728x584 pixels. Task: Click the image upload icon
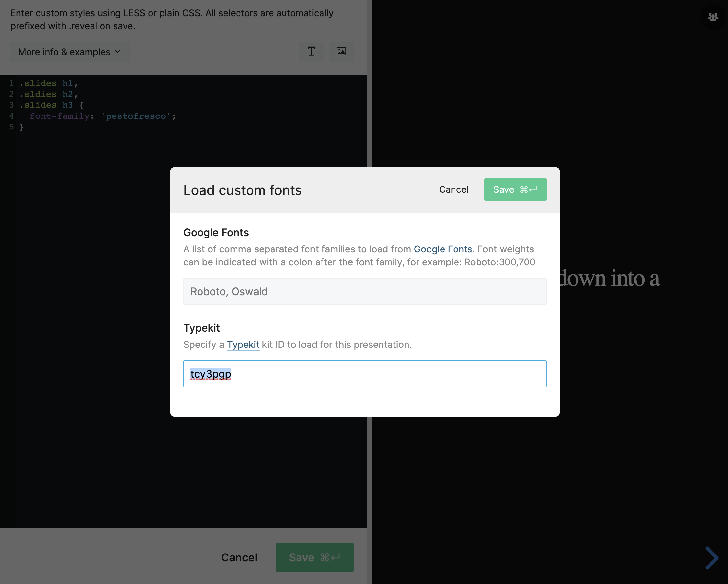341,51
